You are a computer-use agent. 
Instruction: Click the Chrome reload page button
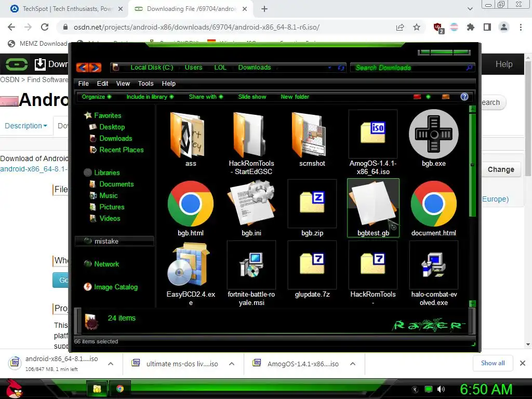click(x=45, y=27)
